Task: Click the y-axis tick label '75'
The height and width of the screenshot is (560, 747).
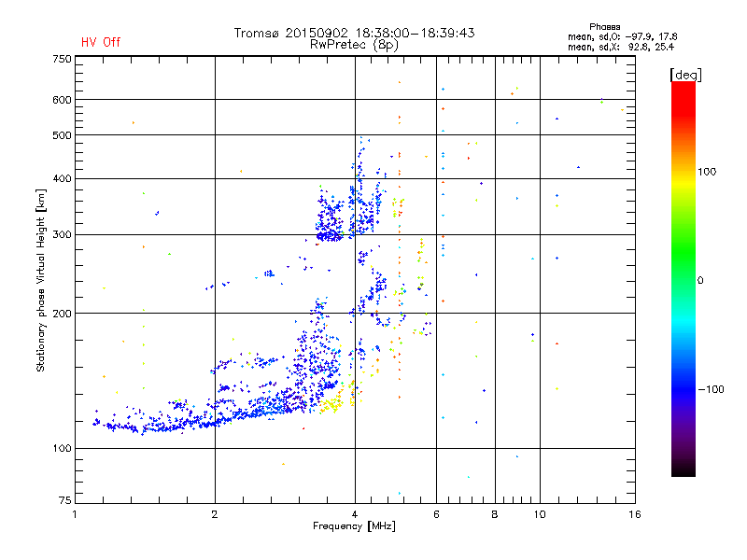Action: [65, 500]
